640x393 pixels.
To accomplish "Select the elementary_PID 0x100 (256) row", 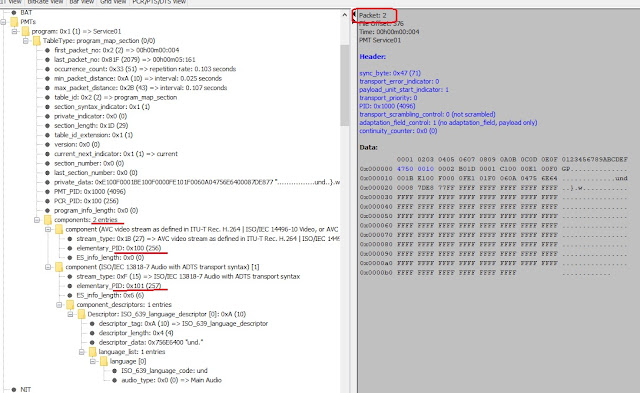I will coord(119,248).
